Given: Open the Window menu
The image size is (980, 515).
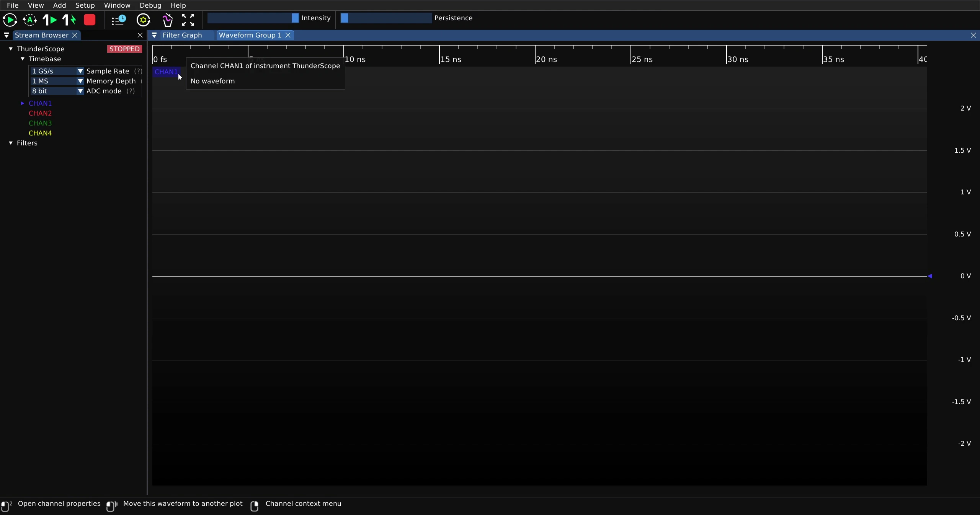Looking at the screenshot, I should pyautogui.click(x=117, y=5).
